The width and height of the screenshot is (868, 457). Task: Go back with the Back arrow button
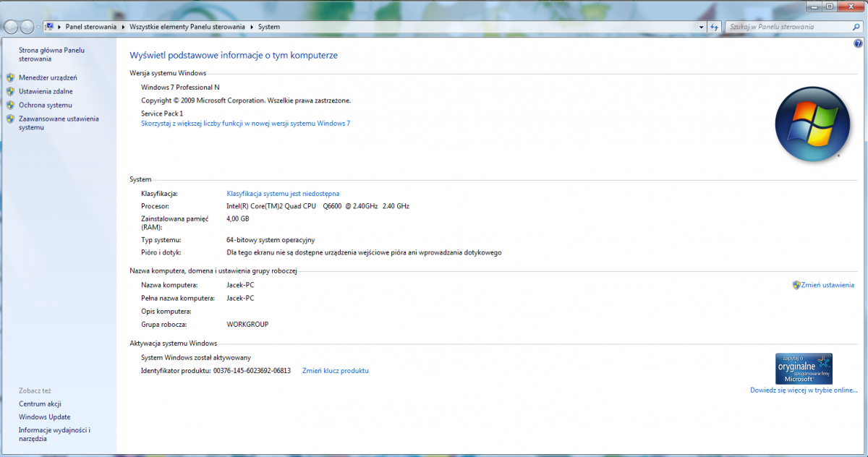coord(12,27)
